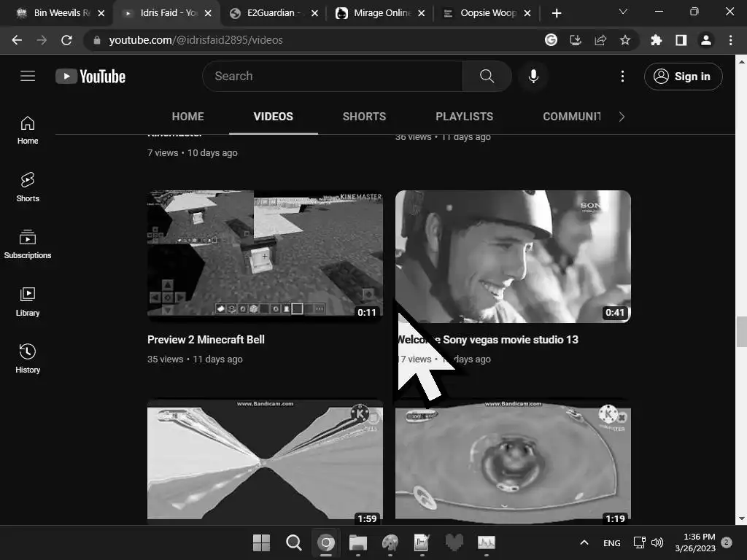Open Subscriptions in the sidebar

(28, 244)
